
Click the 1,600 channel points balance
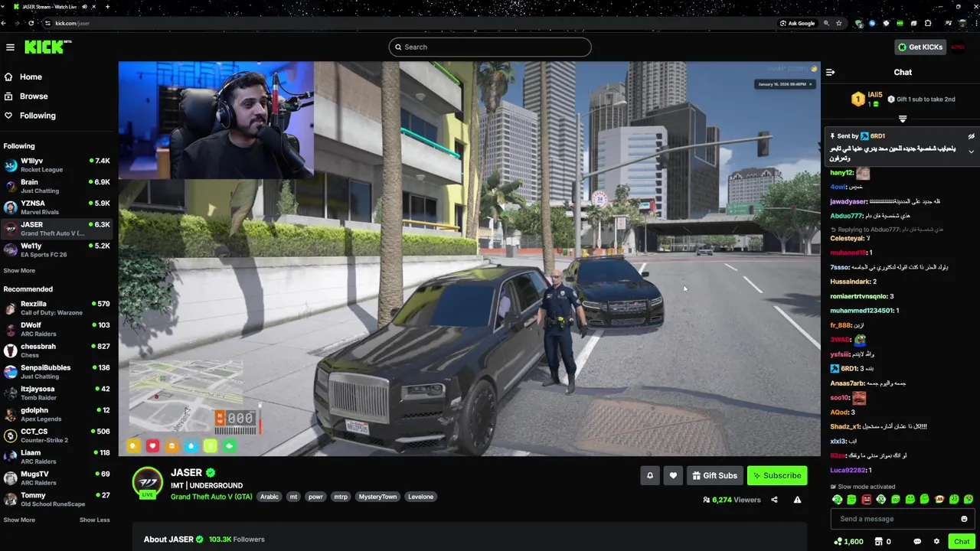[x=848, y=541]
